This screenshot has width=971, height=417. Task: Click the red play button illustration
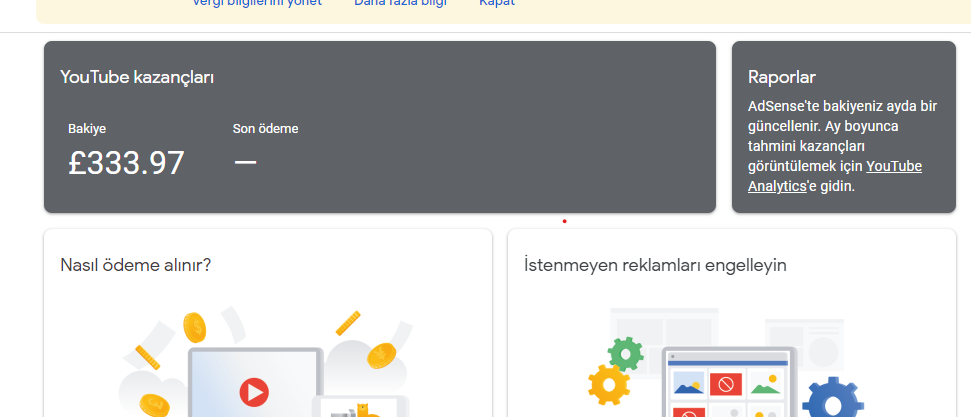tap(254, 392)
